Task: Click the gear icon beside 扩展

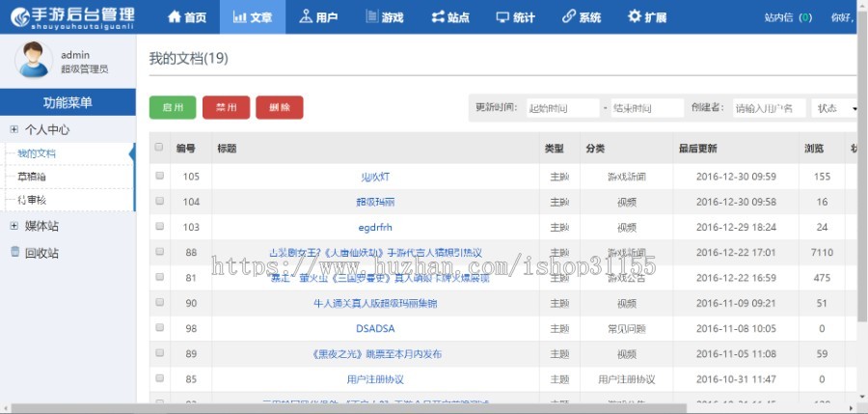Action: point(635,16)
